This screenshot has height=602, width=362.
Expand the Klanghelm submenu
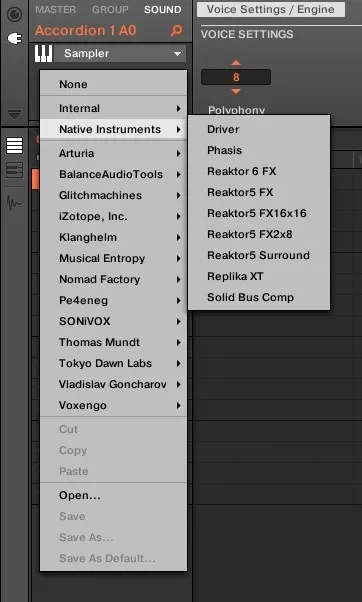[114, 237]
